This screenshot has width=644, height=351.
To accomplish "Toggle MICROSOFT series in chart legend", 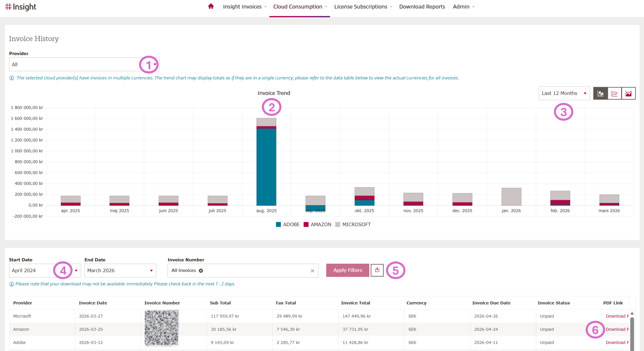I will (353, 225).
